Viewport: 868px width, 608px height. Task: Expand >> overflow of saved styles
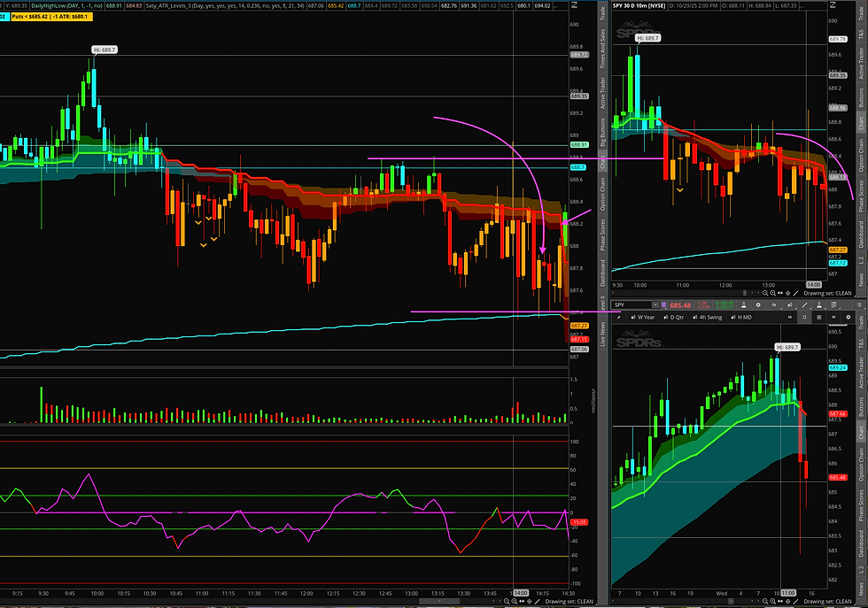pos(790,318)
